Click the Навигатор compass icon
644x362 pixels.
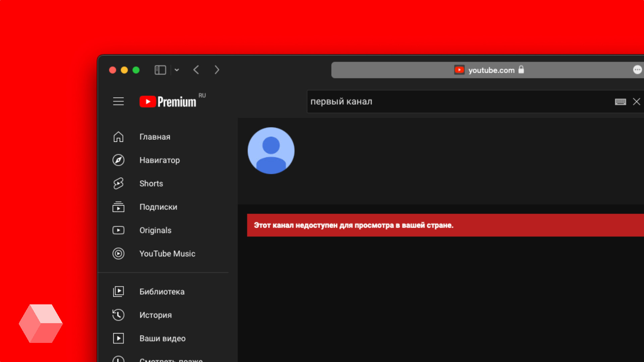coord(118,160)
